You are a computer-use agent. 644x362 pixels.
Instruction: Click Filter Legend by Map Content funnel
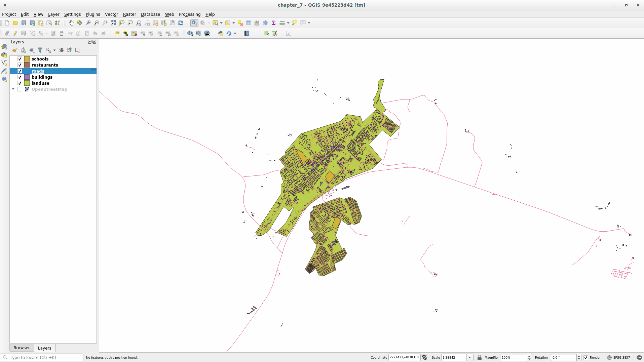[40, 50]
